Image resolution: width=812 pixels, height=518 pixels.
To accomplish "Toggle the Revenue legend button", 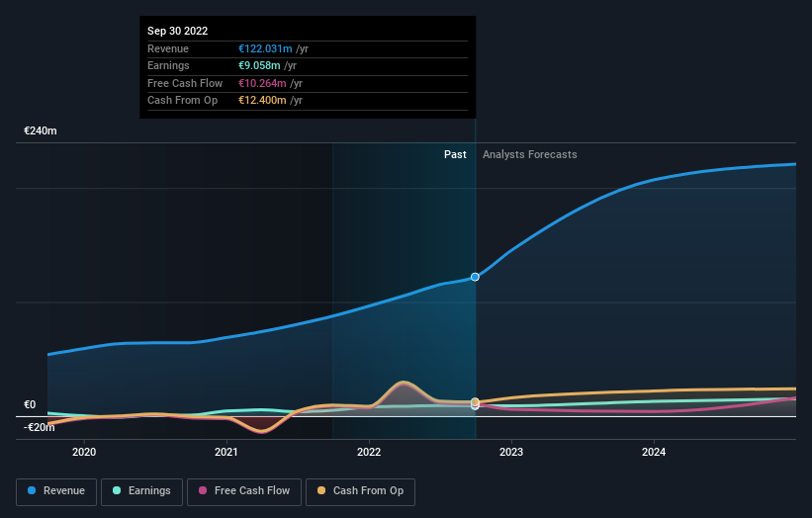I will coord(56,491).
